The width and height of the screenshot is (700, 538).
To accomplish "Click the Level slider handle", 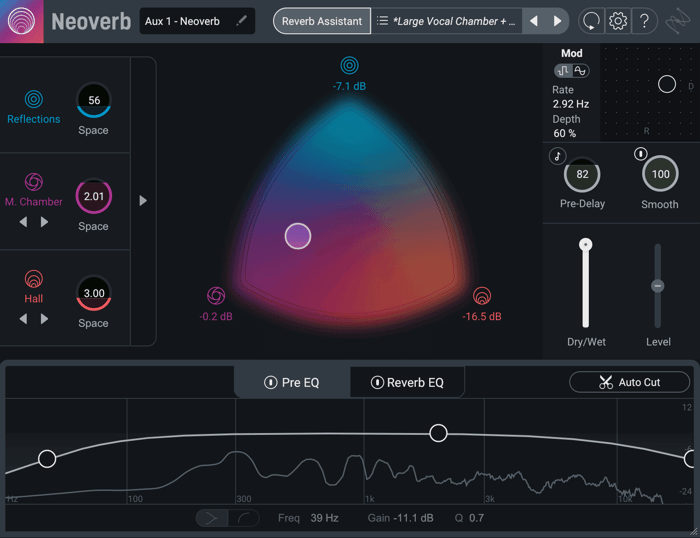I will pyautogui.click(x=657, y=286).
